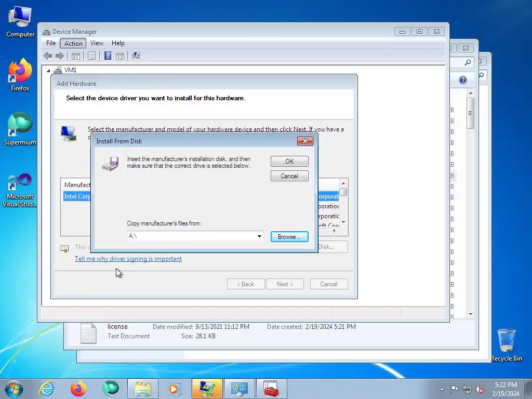
Task: Click Tell me why driver signing is important
Action: (x=128, y=259)
